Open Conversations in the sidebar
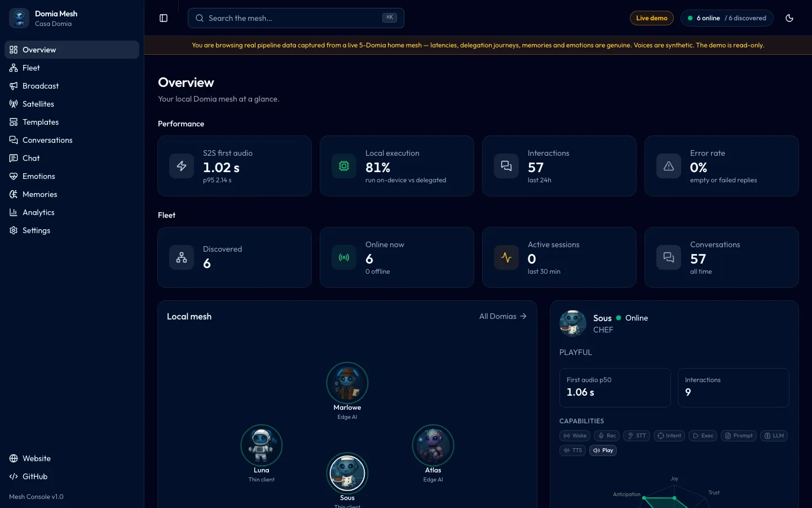Image resolution: width=812 pixels, height=508 pixels. 72,140
